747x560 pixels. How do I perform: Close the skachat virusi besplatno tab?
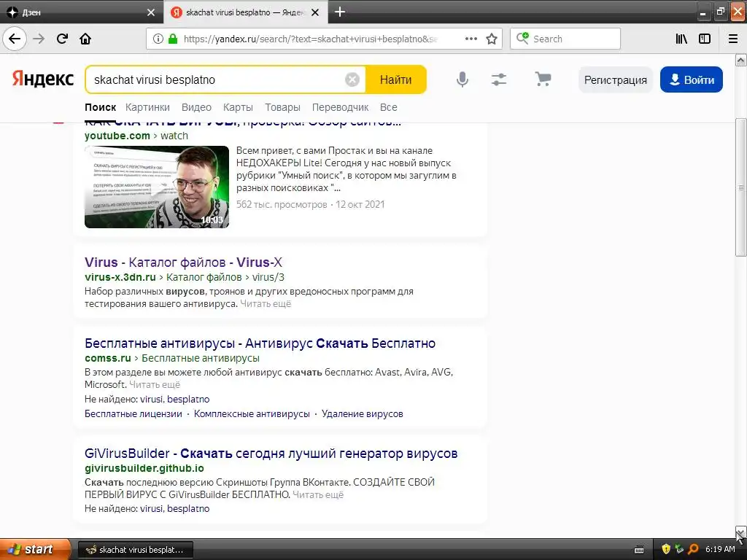coord(315,12)
